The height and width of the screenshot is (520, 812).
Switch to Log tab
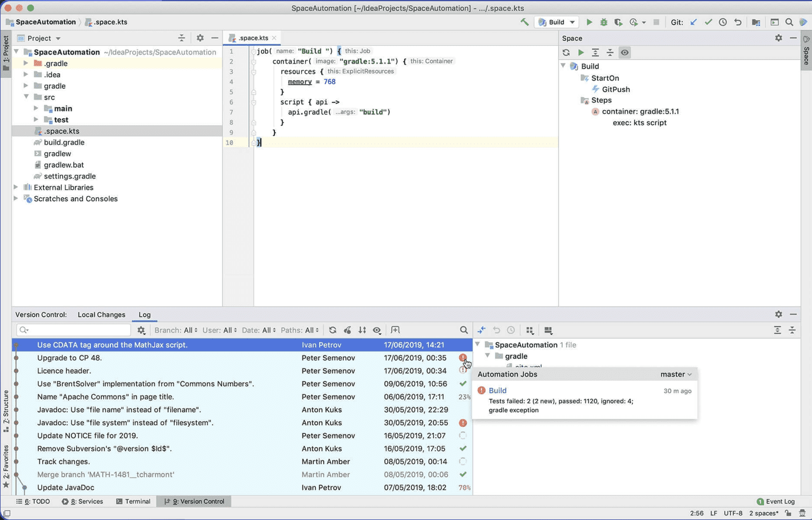coord(145,315)
